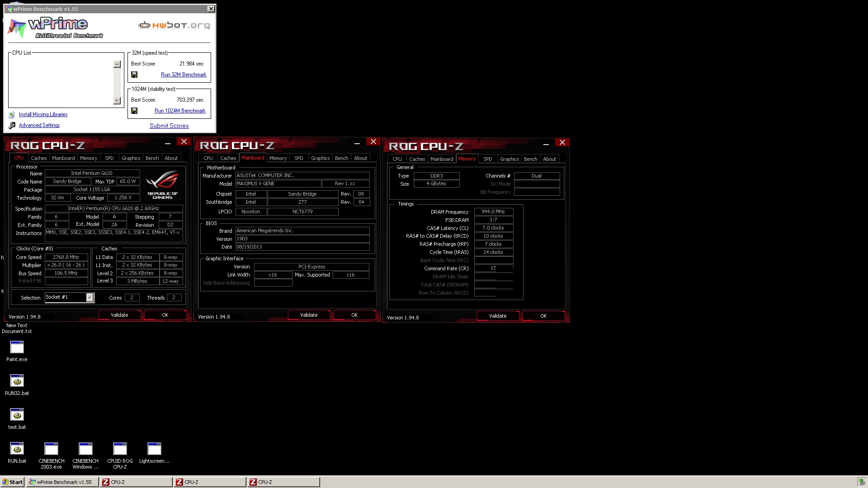Click the motherboard model MAXIMUS V GENE
Viewport: 868px width, 488px height.
[278, 184]
